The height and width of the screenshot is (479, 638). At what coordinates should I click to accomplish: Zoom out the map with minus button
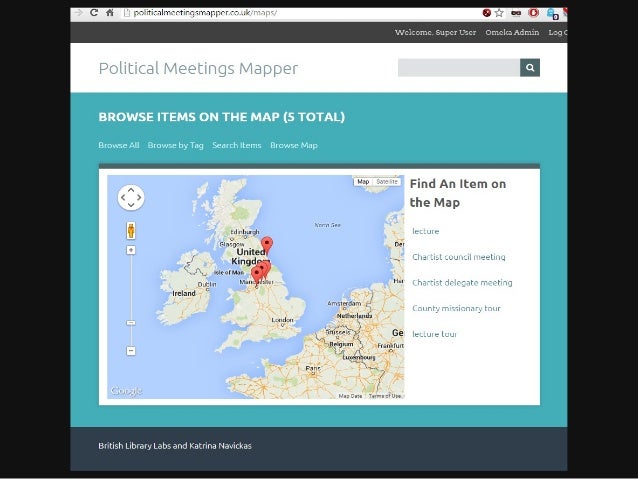(x=131, y=350)
